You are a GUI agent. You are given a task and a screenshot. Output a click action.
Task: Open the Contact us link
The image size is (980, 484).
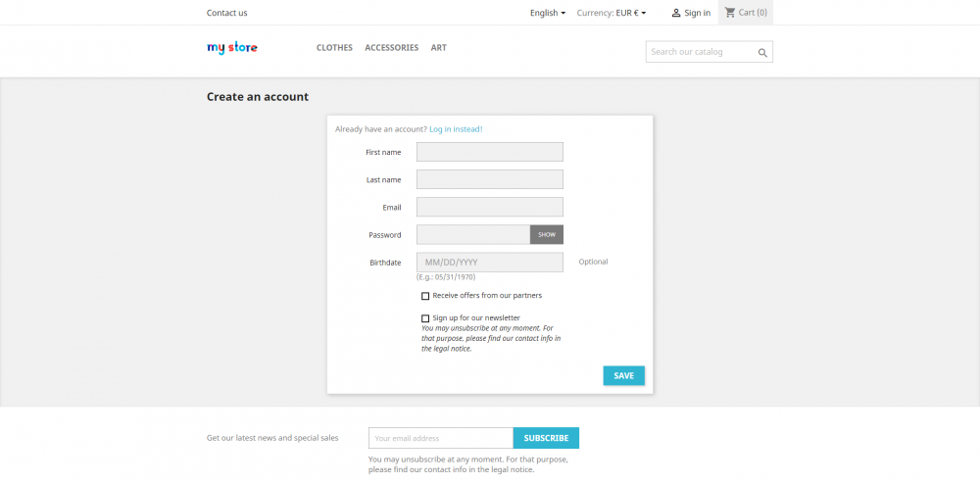(226, 13)
